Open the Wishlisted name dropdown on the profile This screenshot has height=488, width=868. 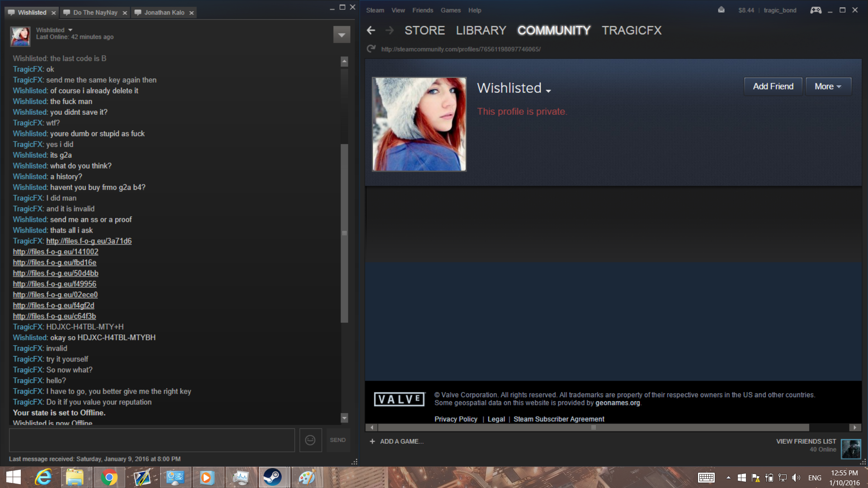click(x=548, y=91)
